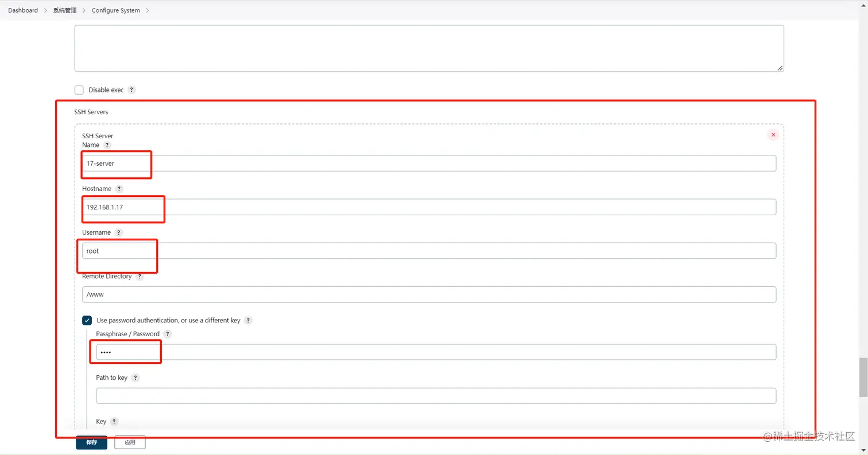
Task: Click the SSH Servers section heading
Action: tap(91, 112)
